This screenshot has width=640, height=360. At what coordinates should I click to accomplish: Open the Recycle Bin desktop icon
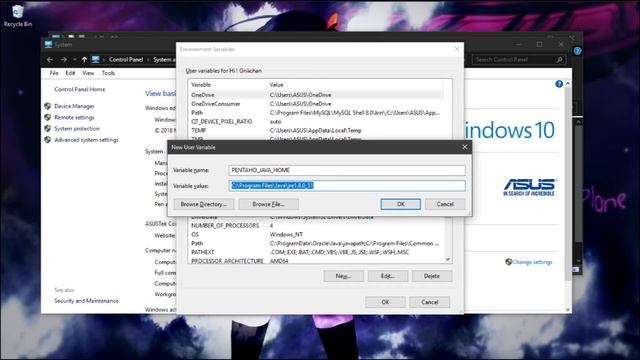pos(18,16)
